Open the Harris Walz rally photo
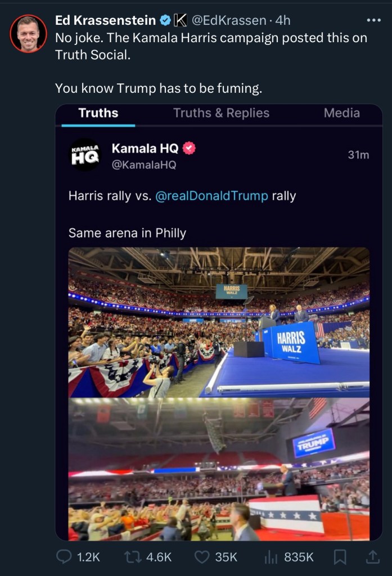Screen dimensions: 392x576 click(219, 322)
